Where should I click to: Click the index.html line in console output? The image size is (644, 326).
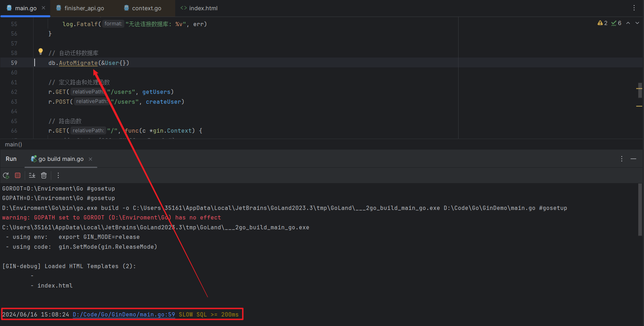pos(55,285)
